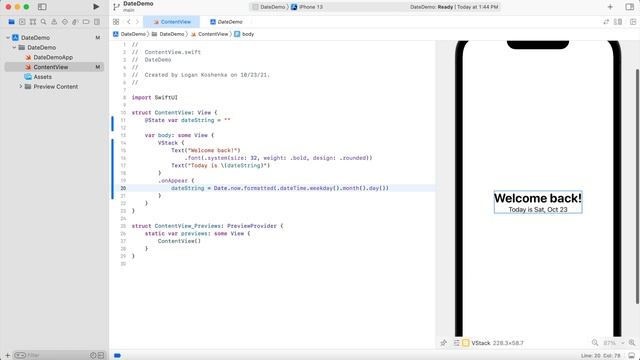Collapse the DateDemo project root
The width and height of the screenshot is (640, 360).
click(8, 38)
